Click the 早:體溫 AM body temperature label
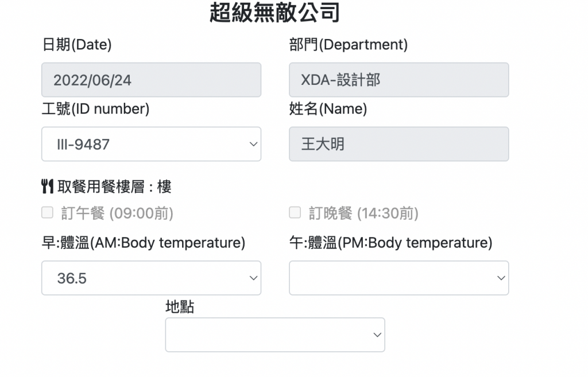Screen dimensions: 588x377 [144, 243]
